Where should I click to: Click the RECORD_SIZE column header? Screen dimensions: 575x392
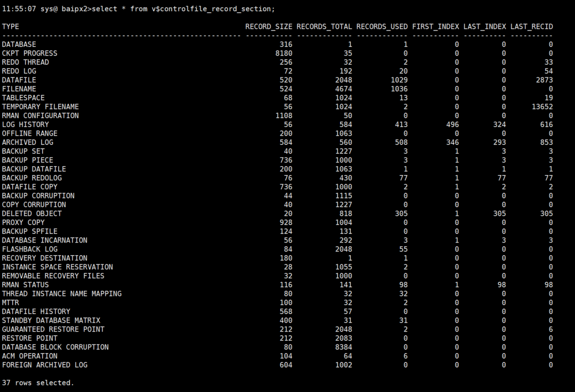pos(269,26)
